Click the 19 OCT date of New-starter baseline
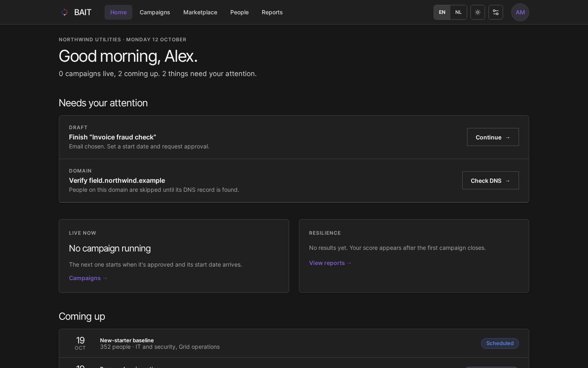The height and width of the screenshot is (368, 588). pos(80,343)
